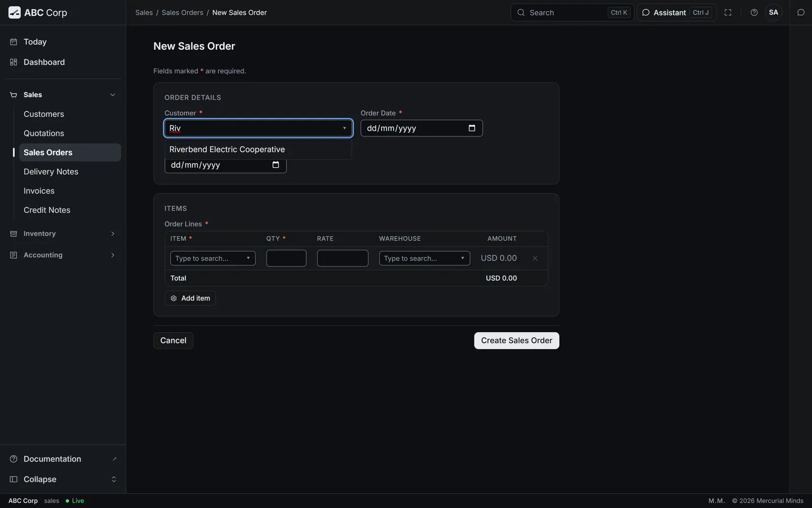
Task: Open the second date field calendar icon
Action: click(x=276, y=165)
